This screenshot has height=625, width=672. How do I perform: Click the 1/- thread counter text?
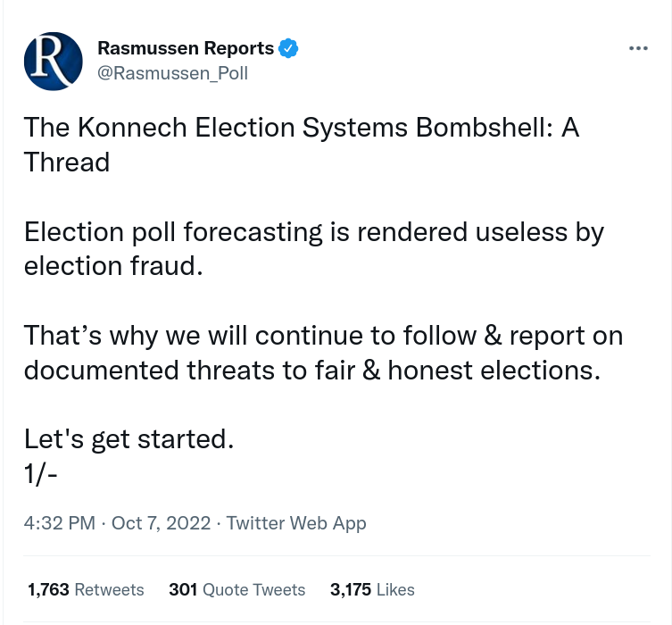[x=41, y=473]
